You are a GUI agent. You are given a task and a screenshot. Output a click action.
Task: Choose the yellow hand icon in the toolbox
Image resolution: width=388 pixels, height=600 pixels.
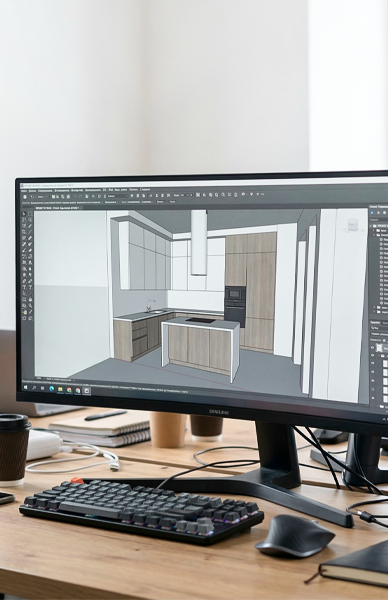pyautogui.click(x=25, y=312)
